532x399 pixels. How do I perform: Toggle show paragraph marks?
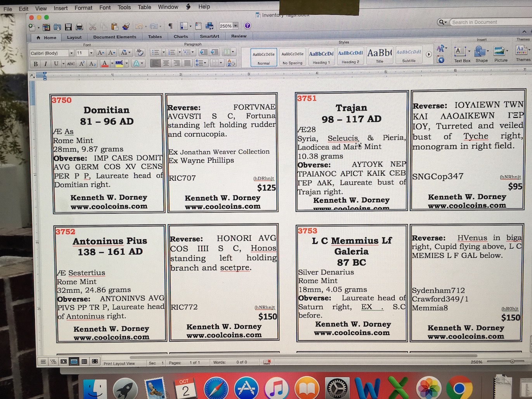pos(170,26)
